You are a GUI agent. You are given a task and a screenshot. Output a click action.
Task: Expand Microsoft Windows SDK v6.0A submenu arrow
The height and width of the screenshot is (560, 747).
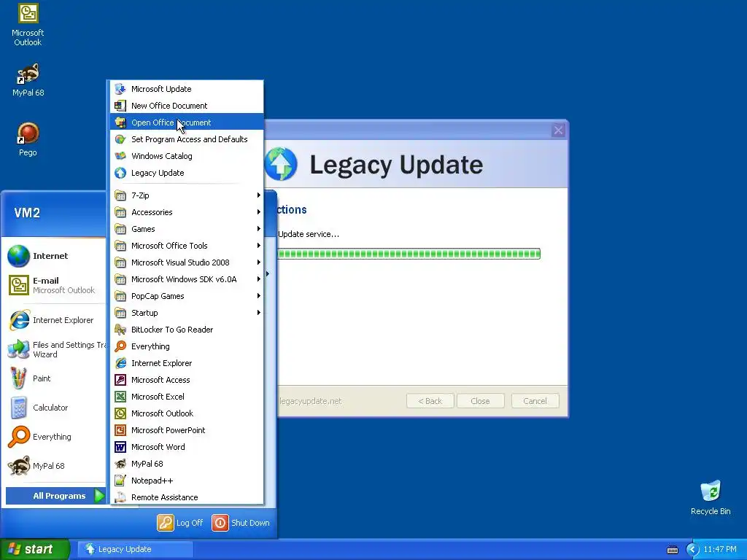(259, 279)
